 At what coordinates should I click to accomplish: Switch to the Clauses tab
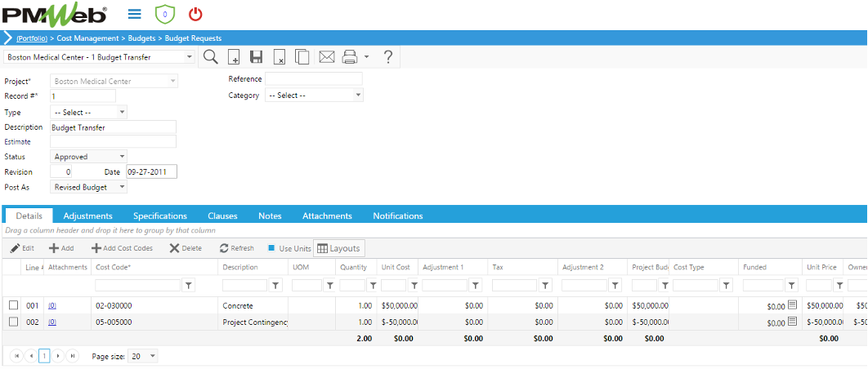click(x=222, y=216)
